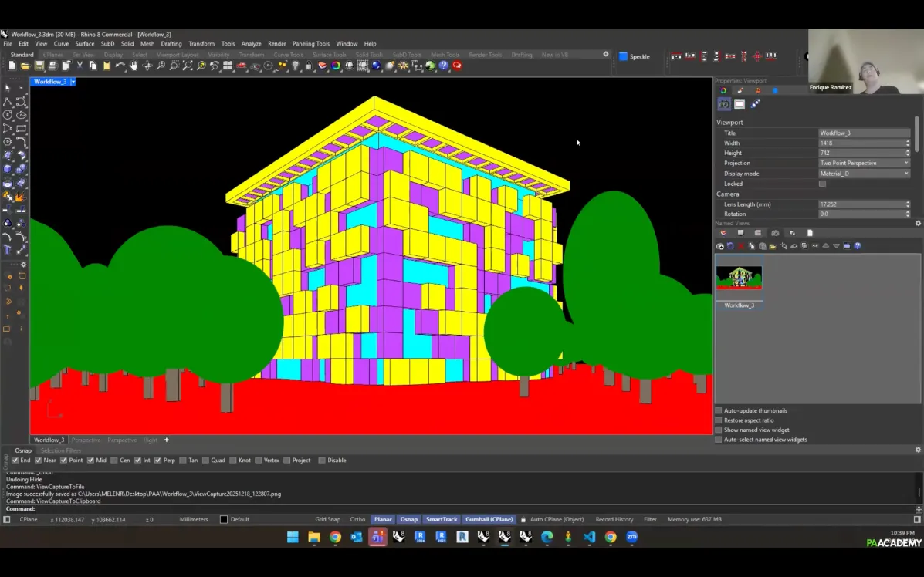Toggle the Ortho status bar button
Viewport: 924px width, 577px height.
click(x=357, y=519)
